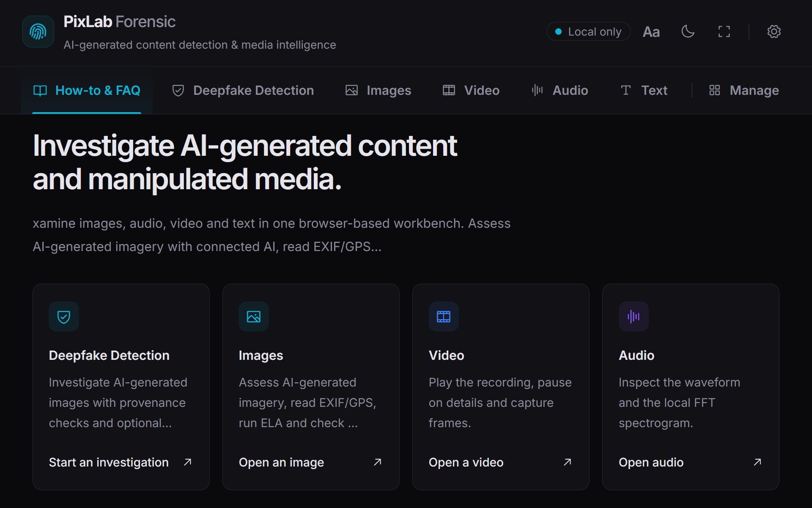Image resolution: width=812 pixels, height=508 pixels.
Task: Click the waveform icon in the Audio card
Action: [634, 317]
